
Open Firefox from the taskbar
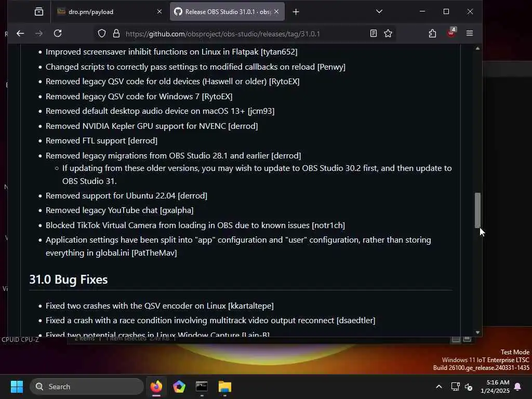[x=156, y=387]
